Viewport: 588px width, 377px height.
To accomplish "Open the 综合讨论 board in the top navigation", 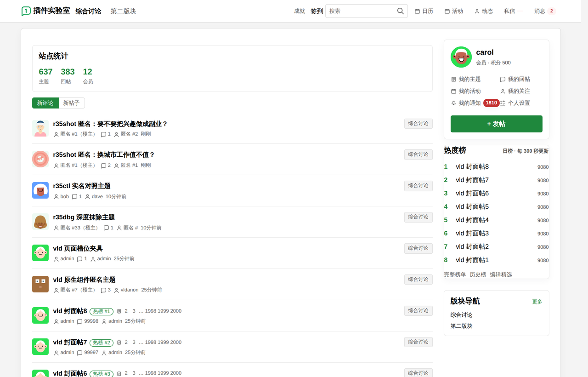I will pyautogui.click(x=88, y=11).
